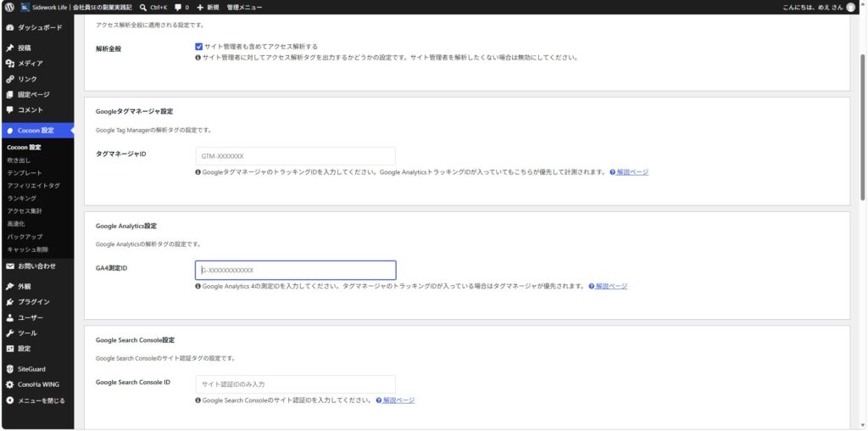Click the Google Search Console設定 heading
868x431 pixels.
click(x=135, y=340)
